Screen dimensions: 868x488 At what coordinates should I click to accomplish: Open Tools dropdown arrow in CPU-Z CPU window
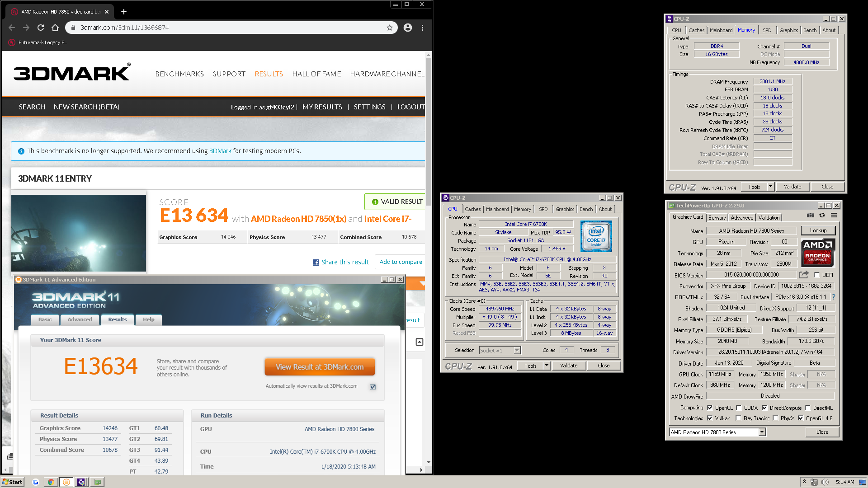tap(547, 365)
